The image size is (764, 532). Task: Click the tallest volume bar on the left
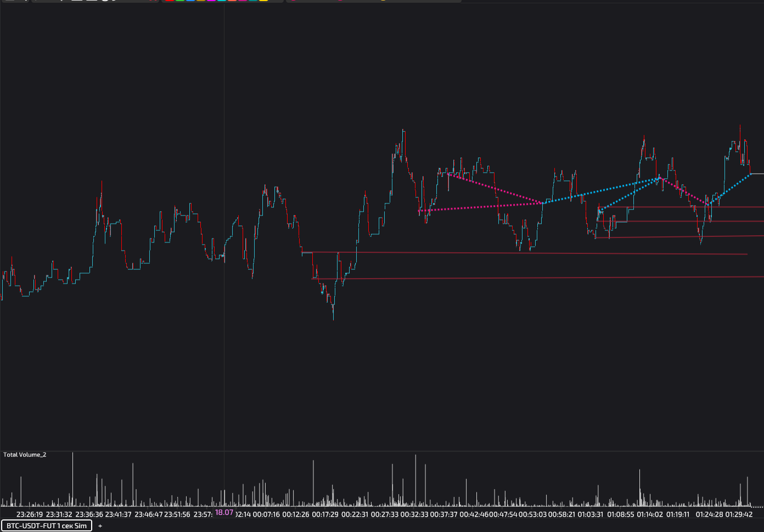(x=72, y=477)
